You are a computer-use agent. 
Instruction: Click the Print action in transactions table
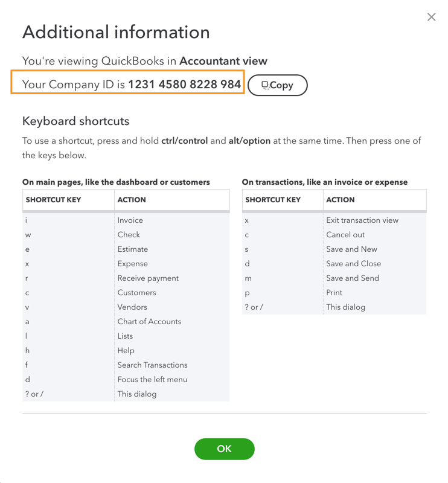point(335,292)
